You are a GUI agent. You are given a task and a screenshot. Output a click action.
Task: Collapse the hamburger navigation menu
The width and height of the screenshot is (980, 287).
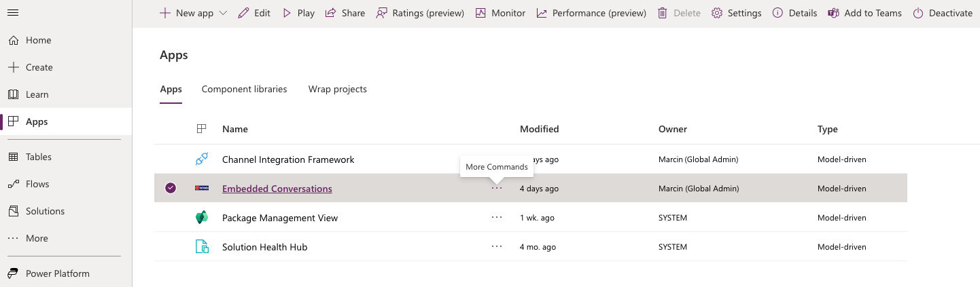coord(13,13)
